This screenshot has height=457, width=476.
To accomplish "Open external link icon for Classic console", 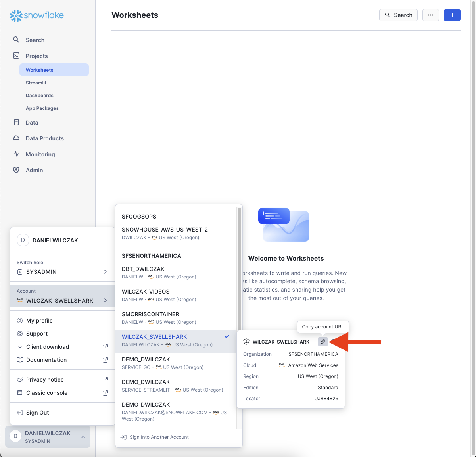I will 105,393.
